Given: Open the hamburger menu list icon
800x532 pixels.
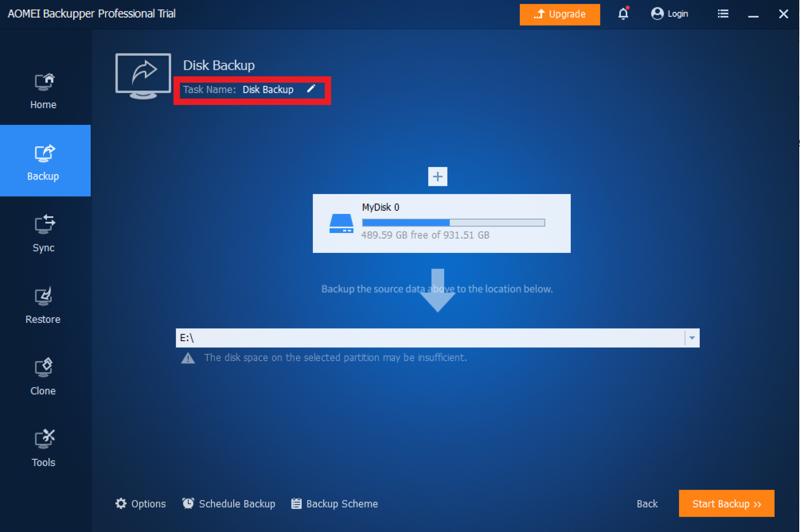Looking at the screenshot, I should (723, 14).
